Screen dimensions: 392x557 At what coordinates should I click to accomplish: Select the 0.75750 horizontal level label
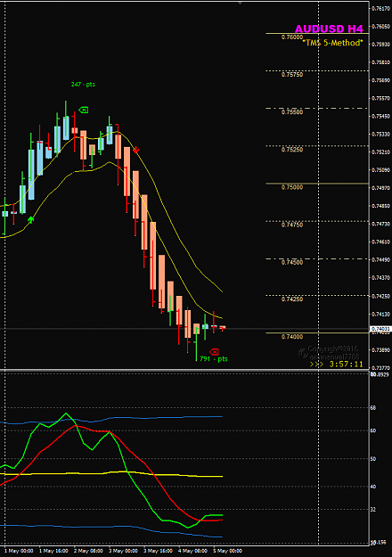pos(292,75)
